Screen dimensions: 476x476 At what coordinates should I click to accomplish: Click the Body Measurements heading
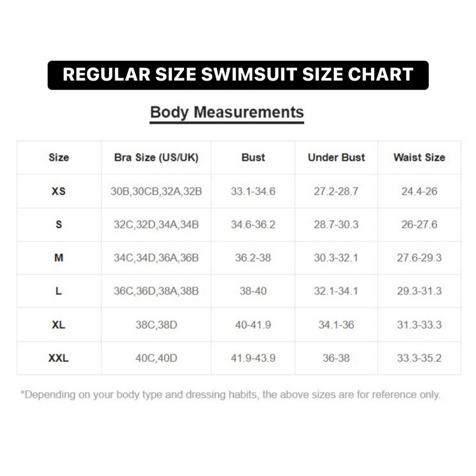tap(227, 112)
